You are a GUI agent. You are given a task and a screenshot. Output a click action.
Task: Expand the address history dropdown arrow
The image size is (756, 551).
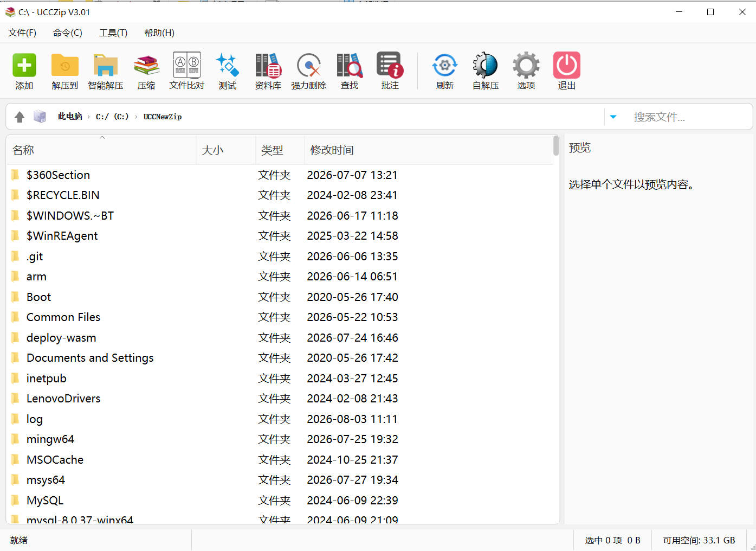pyautogui.click(x=613, y=117)
